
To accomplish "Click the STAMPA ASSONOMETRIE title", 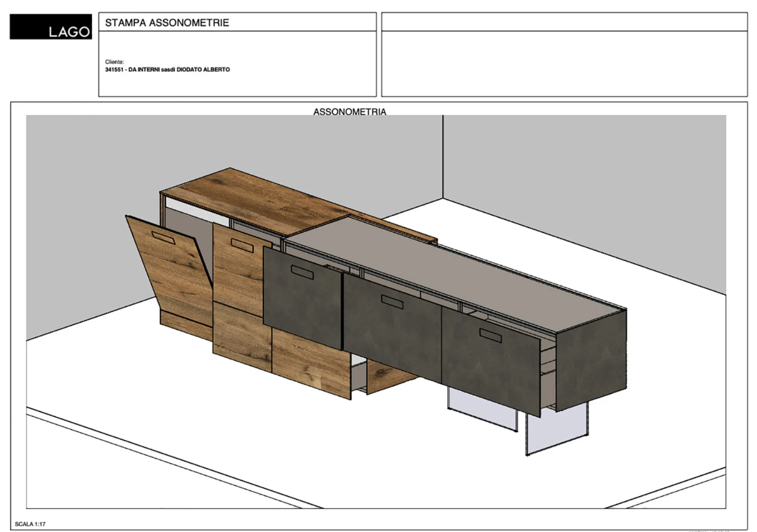I will tap(167, 22).
